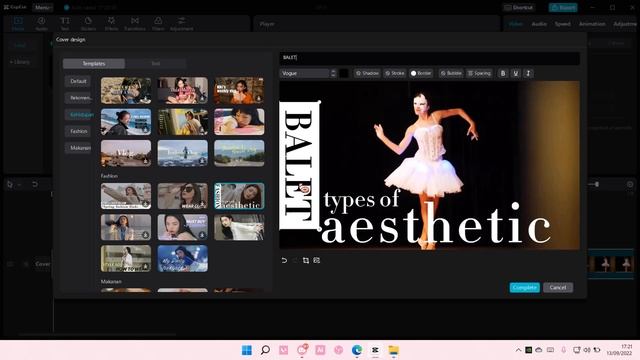Open the Effects tool in CapCut toolbar
The image size is (640, 360).
(111, 24)
